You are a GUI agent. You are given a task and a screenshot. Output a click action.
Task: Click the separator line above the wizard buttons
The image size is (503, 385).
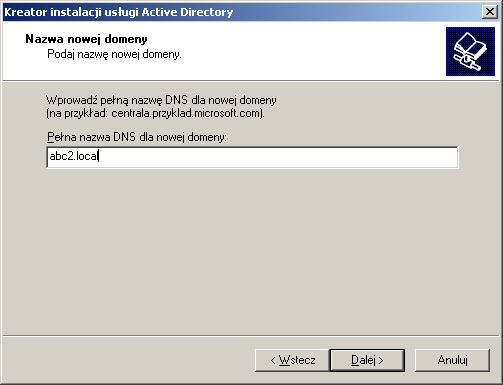(251, 336)
